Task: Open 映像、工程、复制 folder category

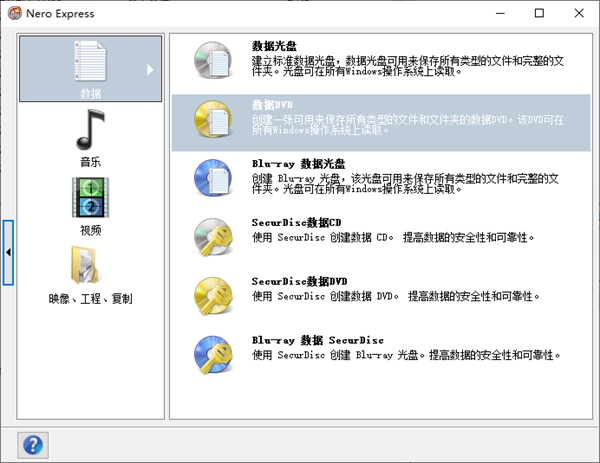Action: pyautogui.click(x=90, y=265)
